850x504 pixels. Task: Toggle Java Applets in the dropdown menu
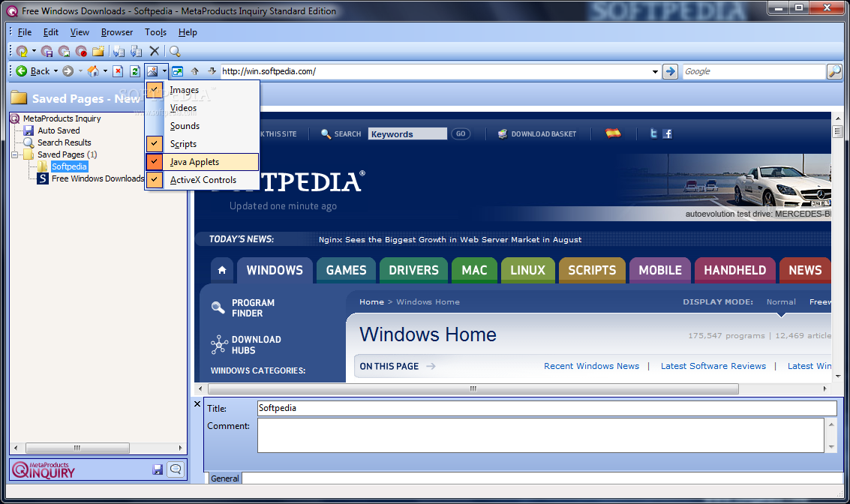(x=203, y=161)
